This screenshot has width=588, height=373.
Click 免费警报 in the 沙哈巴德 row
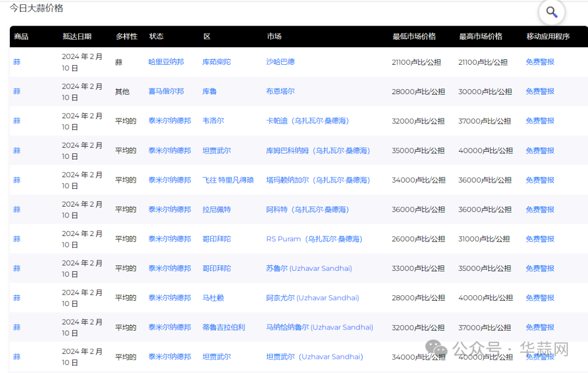pyautogui.click(x=540, y=62)
